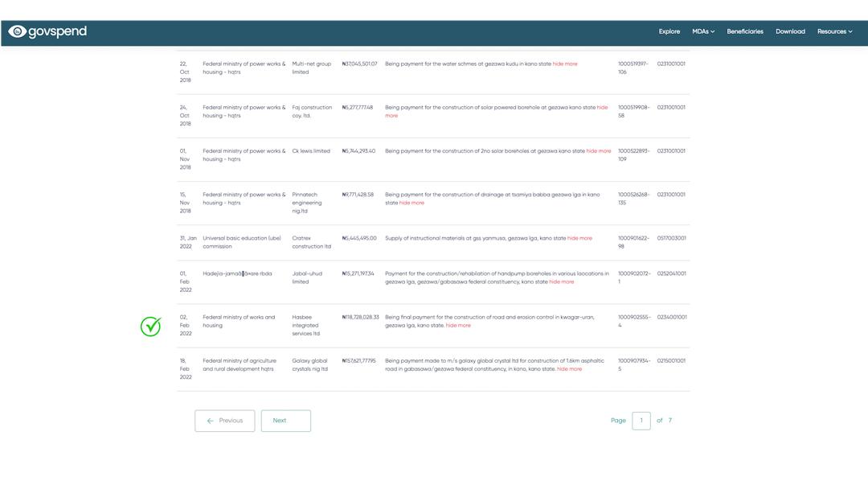Viewport: 868px width, 489px height.
Task: Open the Explore menu item
Action: [669, 31]
